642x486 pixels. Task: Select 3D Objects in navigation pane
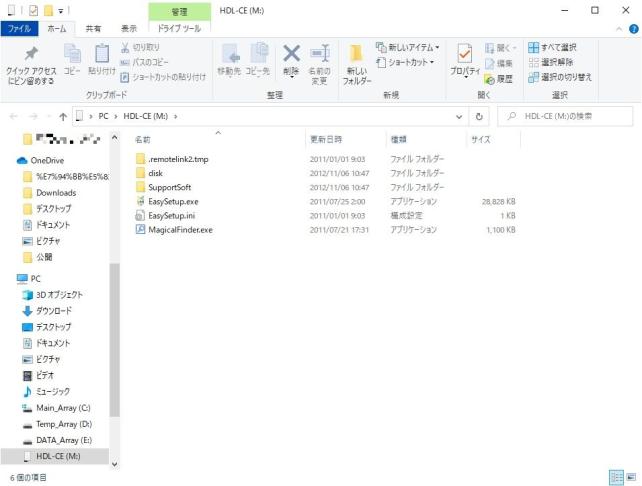(x=59, y=295)
